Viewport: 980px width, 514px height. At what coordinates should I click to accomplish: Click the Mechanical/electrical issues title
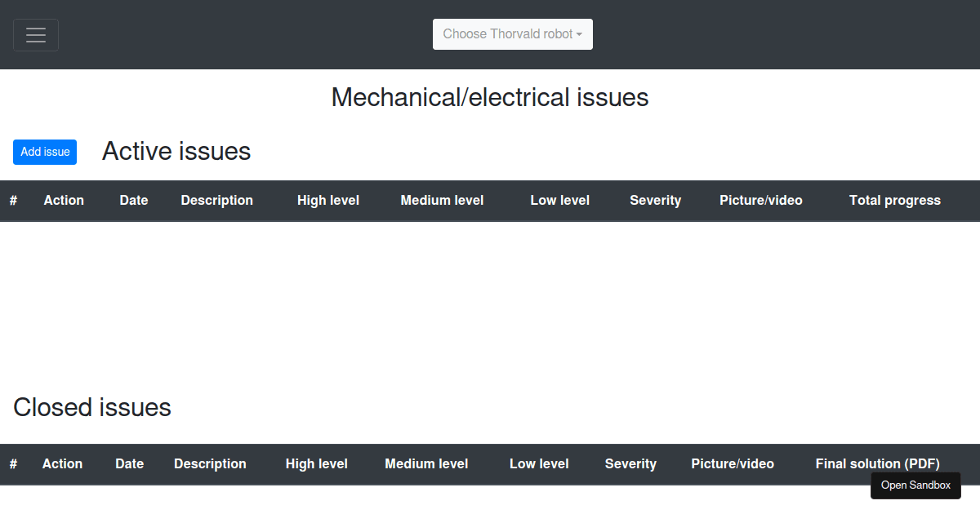pos(489,97)
